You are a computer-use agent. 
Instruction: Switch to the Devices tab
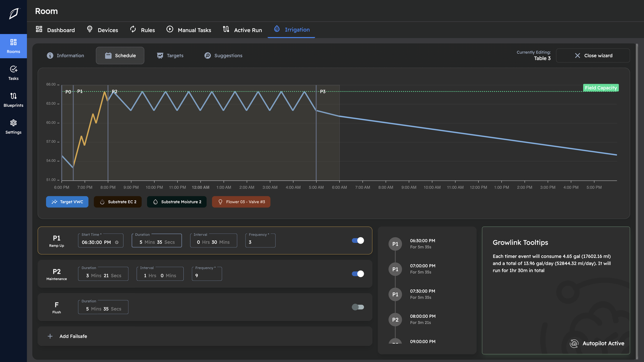coord(102,30)
